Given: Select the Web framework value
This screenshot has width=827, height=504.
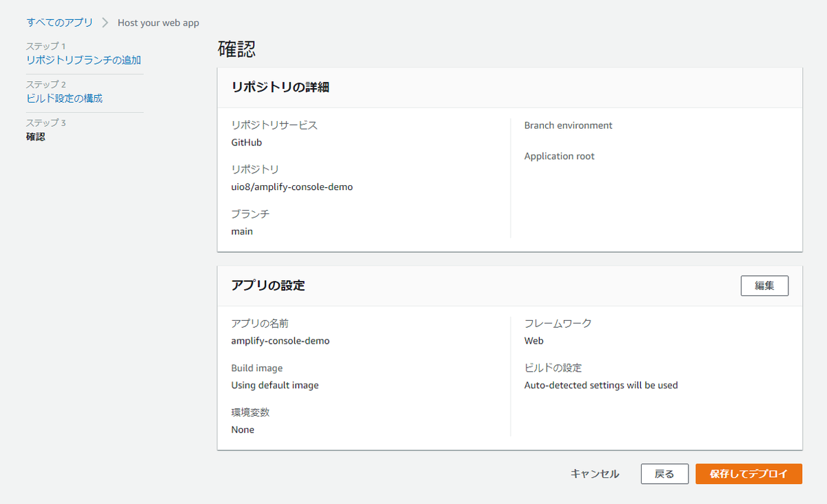Looking at the screenshot, I should 534,341.
